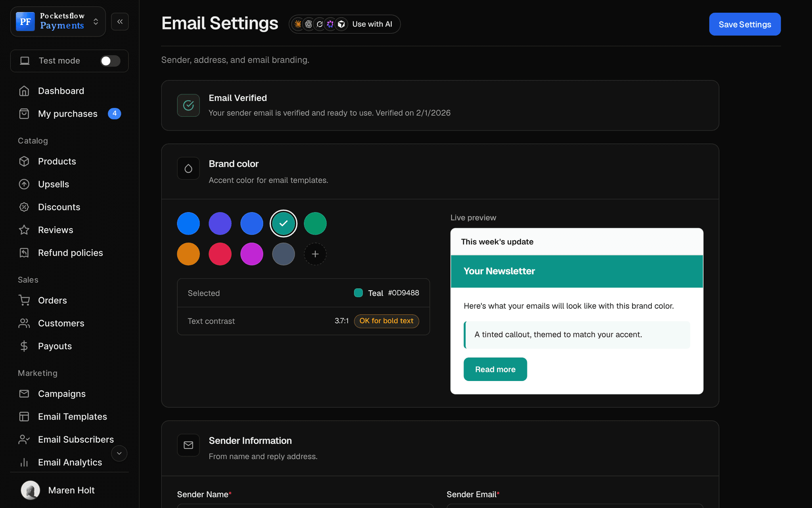Expand more sidebar items with chevron-down button
The image size is (812, 508).
click(119, 453)
